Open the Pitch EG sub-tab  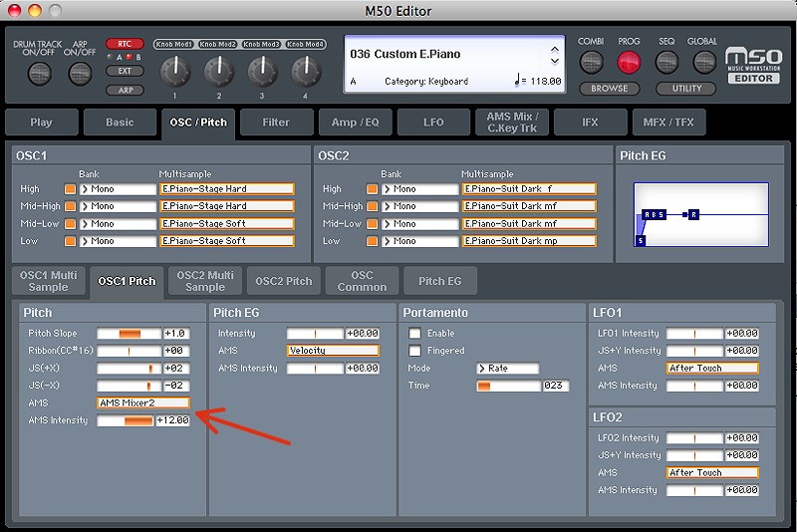(x=440, y=281)
